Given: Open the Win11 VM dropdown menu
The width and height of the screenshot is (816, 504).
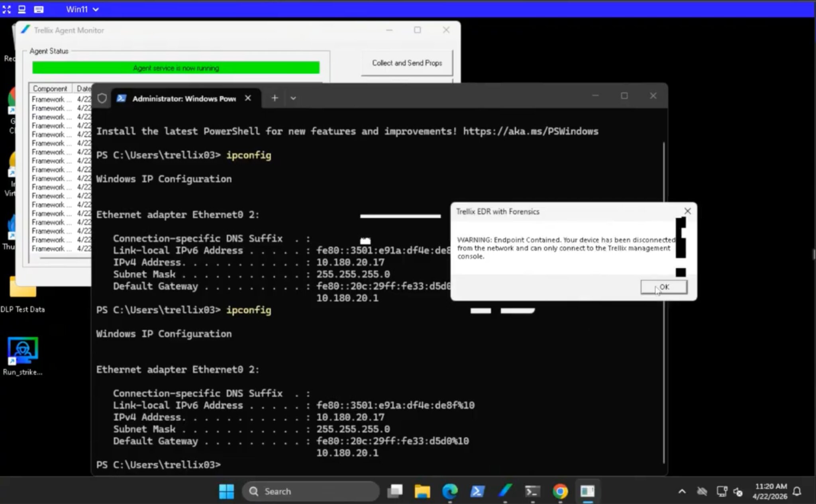Looking at the screenshot, I should [x=82, y=9].
